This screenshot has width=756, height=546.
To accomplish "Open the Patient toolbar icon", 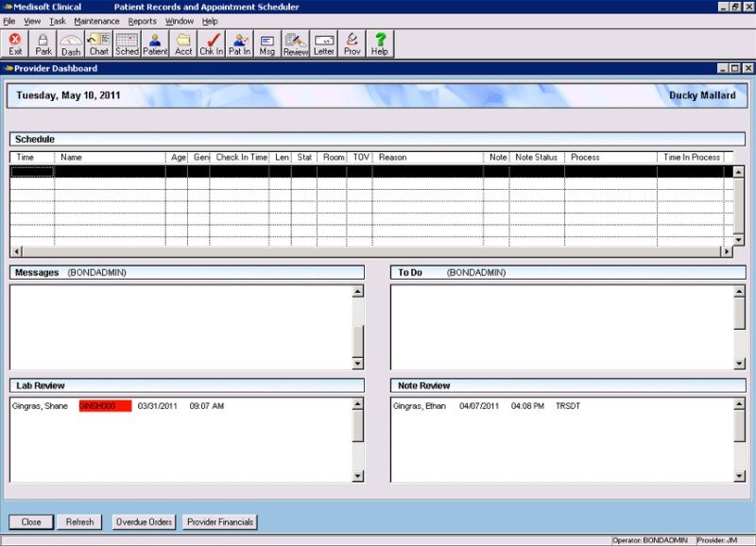I will [x=155, y=44].
